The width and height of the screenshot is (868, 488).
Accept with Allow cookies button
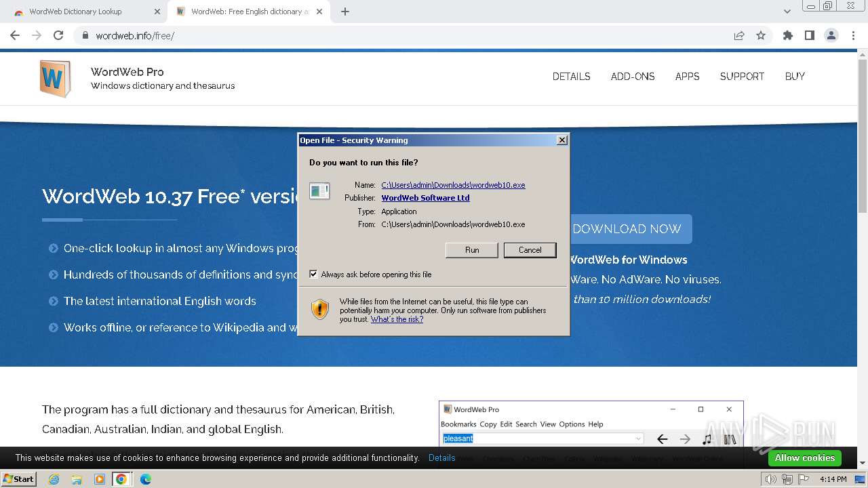pos(804,458)
